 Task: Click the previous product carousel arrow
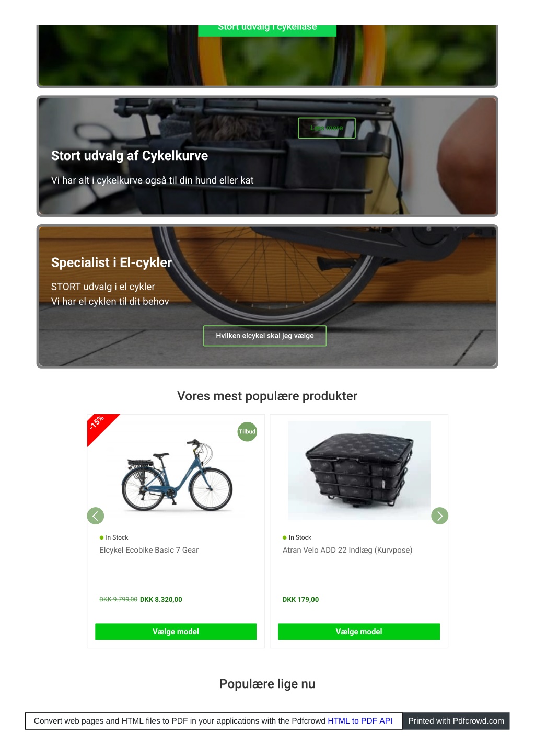[x=96, y=516]
